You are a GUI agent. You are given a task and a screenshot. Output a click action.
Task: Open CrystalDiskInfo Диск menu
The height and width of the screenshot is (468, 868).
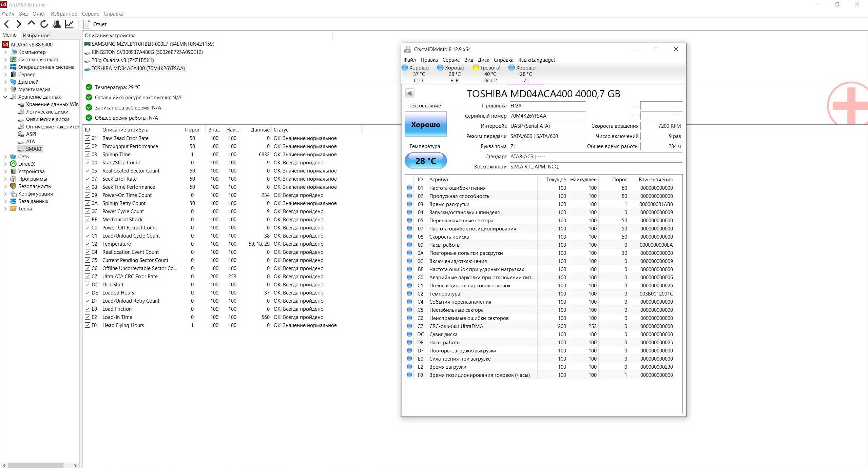(483, 60)
